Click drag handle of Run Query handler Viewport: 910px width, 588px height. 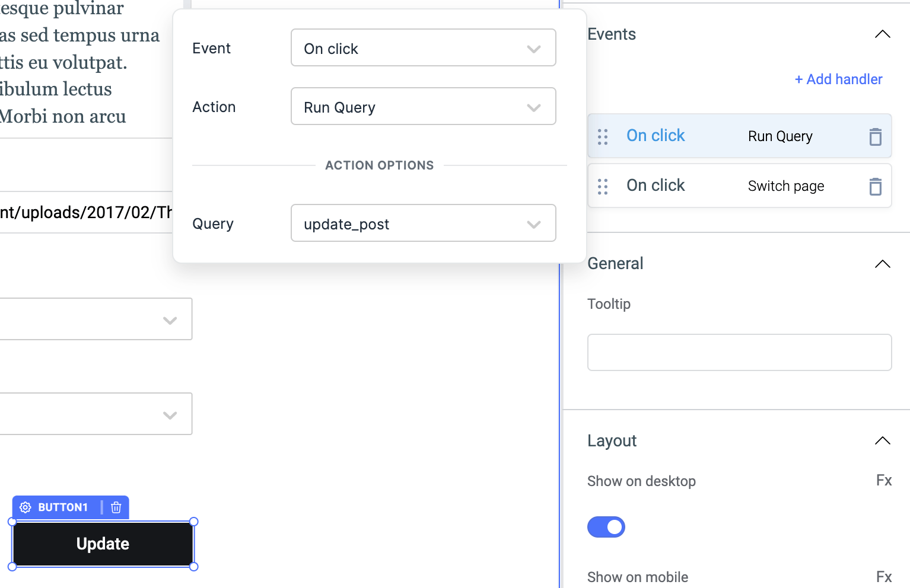pyautogui.click(x=603, y=137)
